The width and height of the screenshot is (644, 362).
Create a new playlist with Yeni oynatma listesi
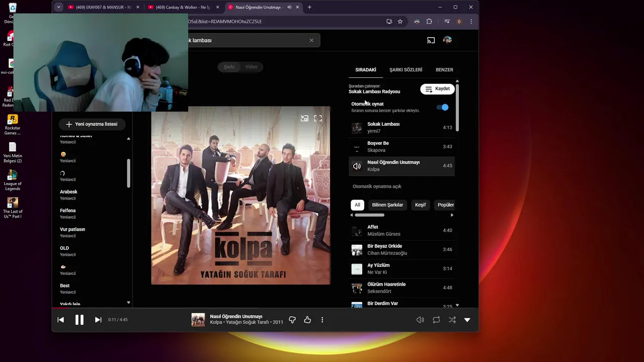pyautogui.click(x=92, y=124)
